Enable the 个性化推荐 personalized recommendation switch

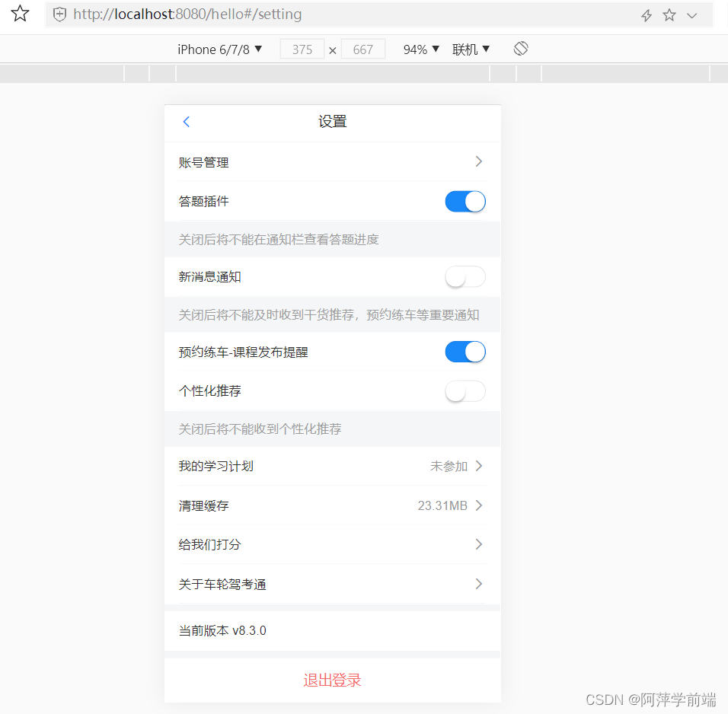(465, 390)
